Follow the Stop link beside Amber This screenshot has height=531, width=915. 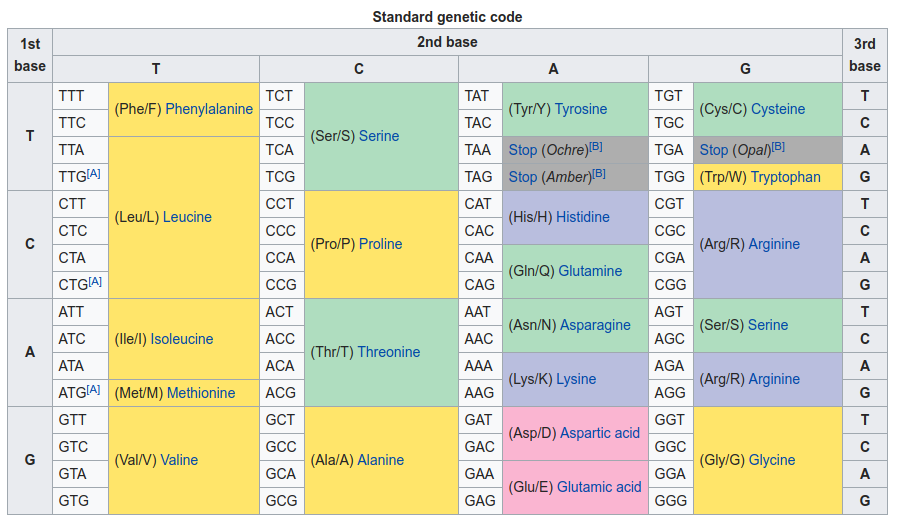pyautogui.click(x=523, y=177)
